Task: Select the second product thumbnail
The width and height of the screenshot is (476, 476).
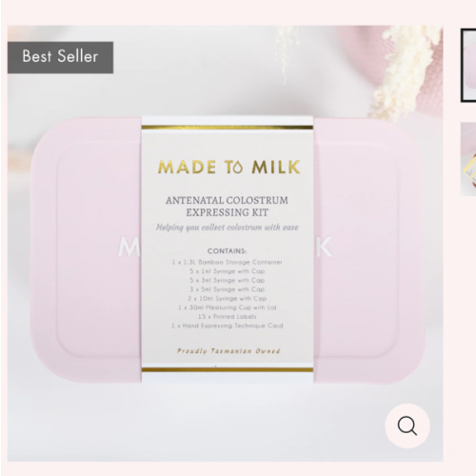Action: tap(468, 159)
